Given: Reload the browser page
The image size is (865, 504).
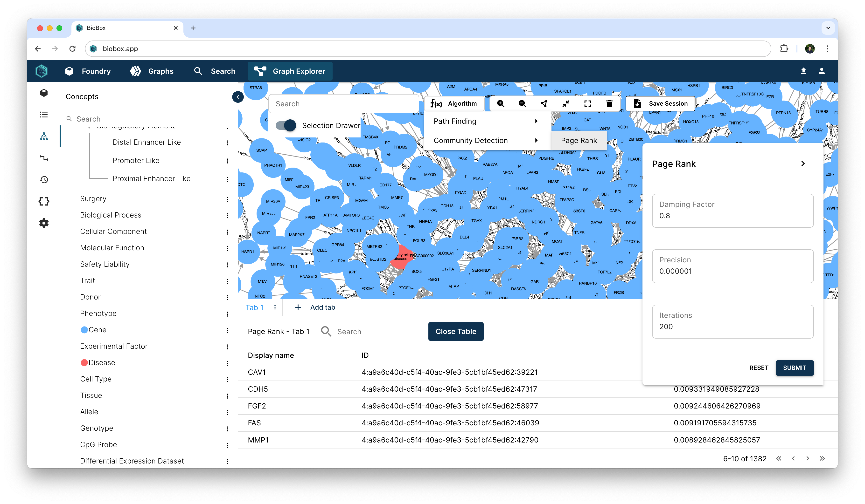Looking at the screenshot, I should point(72,49).
